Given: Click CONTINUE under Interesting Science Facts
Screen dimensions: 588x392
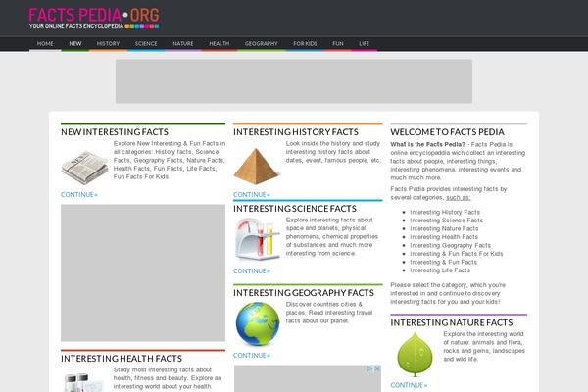Looking at the screenshot, I should point(252,270).
